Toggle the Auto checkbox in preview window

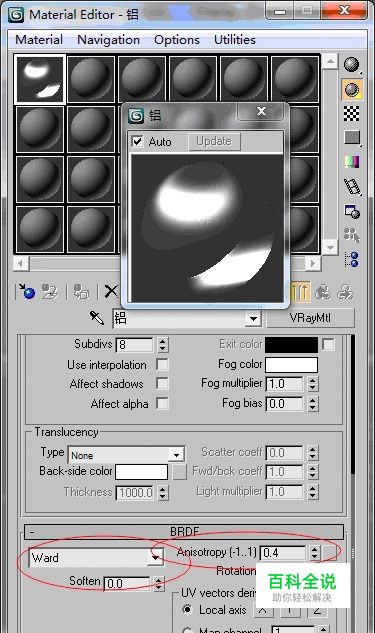[x=138, y=142]
